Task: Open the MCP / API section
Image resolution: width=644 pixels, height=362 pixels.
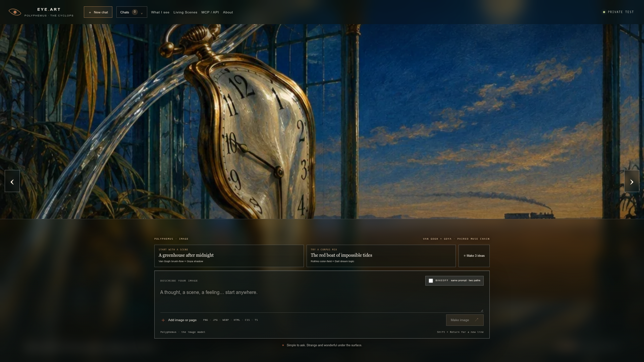Action: [210, 12]
